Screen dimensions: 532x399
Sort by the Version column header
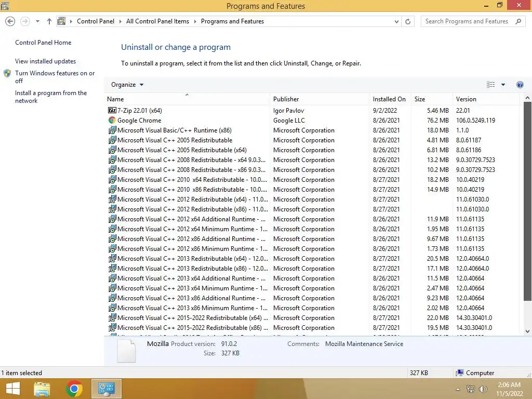pyautogui.click(x=486, y=99)
